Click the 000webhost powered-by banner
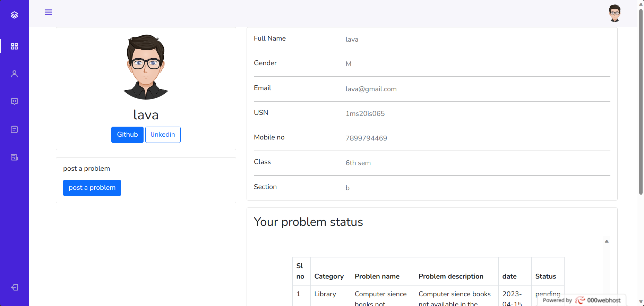Image resolution: width=644 pixels, height=306 pixels. [x=582, y=300]
